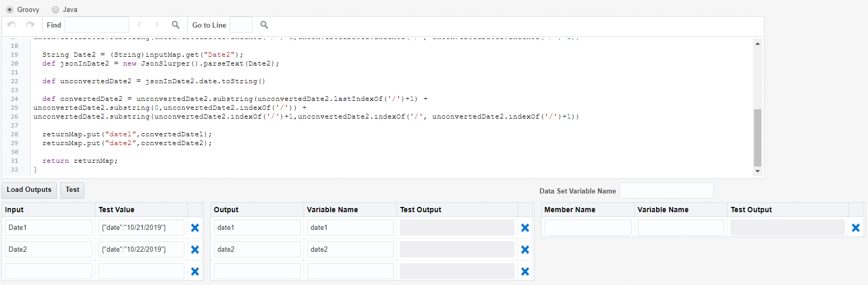Go to next find match arrow
868x285 pixels.
(x=157, y=24)
